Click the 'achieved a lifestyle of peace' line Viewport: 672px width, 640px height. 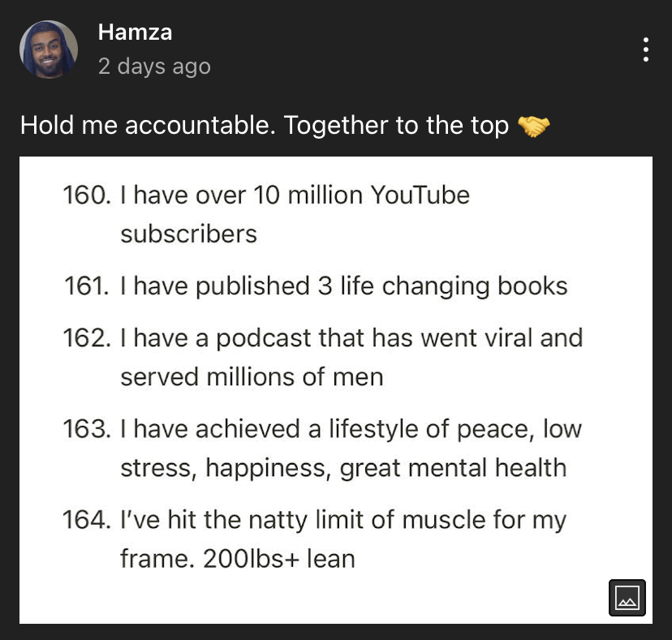(x=351, y=429)
